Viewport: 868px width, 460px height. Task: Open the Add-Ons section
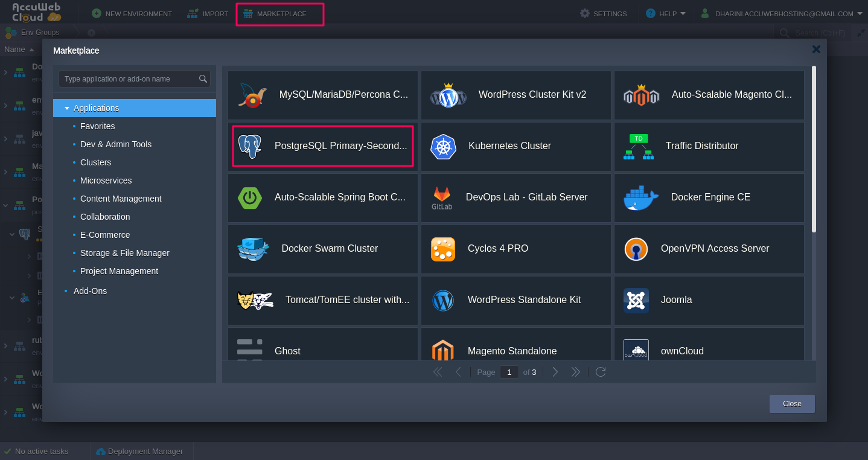pyautogui.click(x=90, y=291)
